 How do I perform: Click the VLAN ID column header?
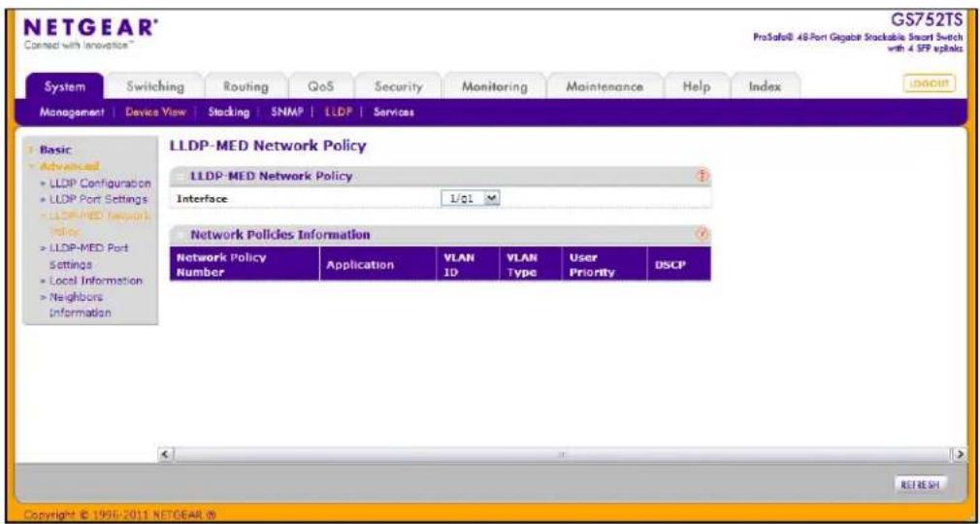[467, 265]
